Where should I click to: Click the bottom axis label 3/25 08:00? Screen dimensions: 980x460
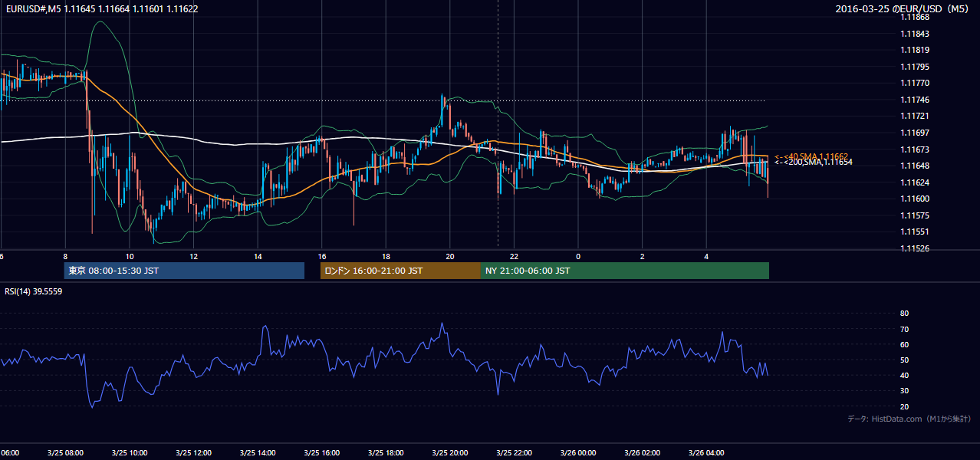[x=65, y=453]
